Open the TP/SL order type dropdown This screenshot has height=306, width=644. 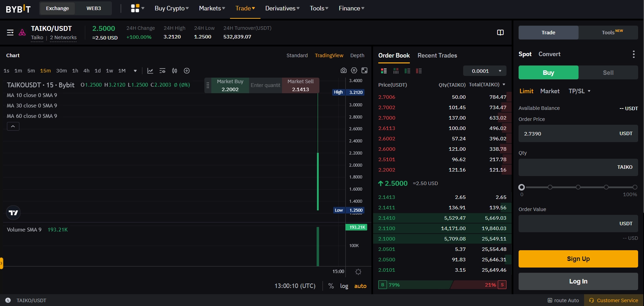point(579,91)
